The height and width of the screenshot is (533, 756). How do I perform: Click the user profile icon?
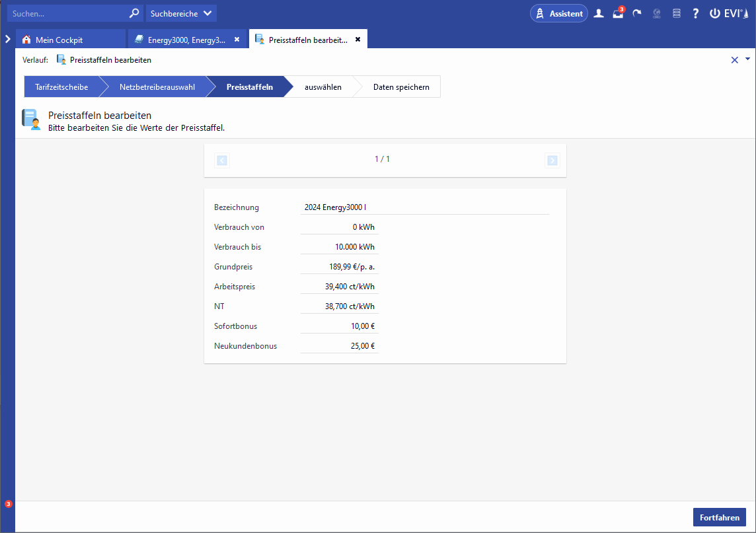click(599, 13)
